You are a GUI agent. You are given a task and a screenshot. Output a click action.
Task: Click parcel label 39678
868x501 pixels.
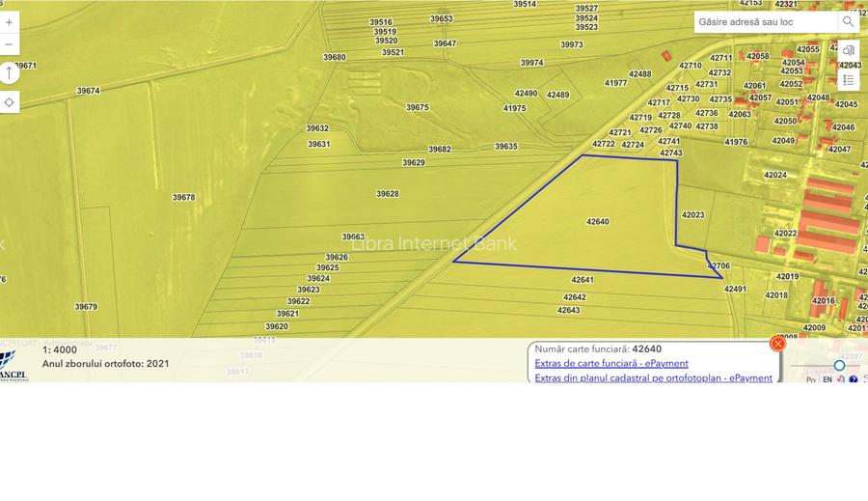(x=183, y=197)
